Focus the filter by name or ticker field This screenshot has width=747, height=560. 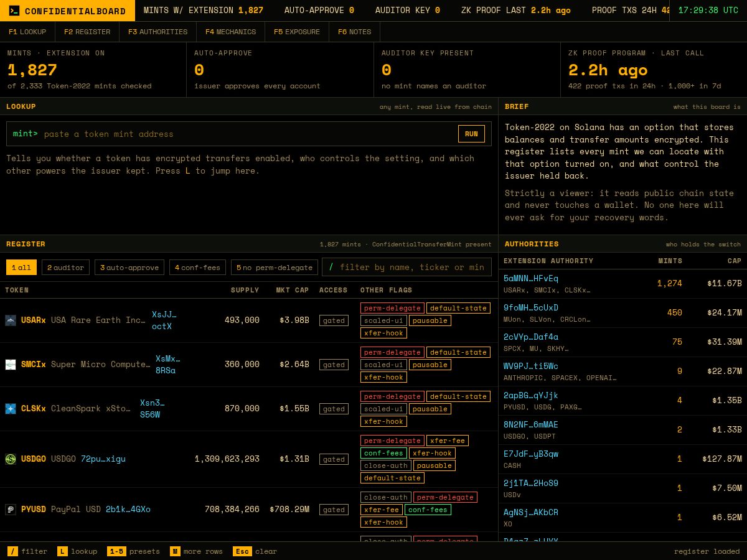pyautogui.click(x=411, y=267)
